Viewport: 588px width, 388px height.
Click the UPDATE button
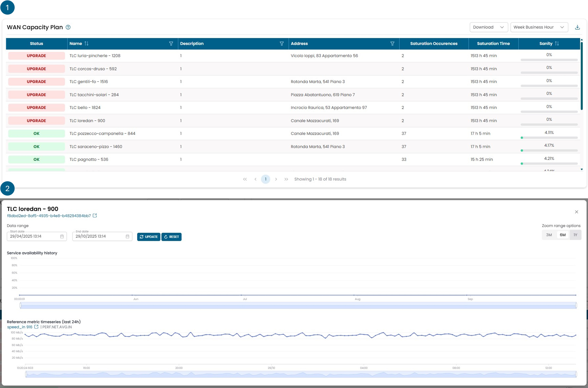tap(149, 237)
